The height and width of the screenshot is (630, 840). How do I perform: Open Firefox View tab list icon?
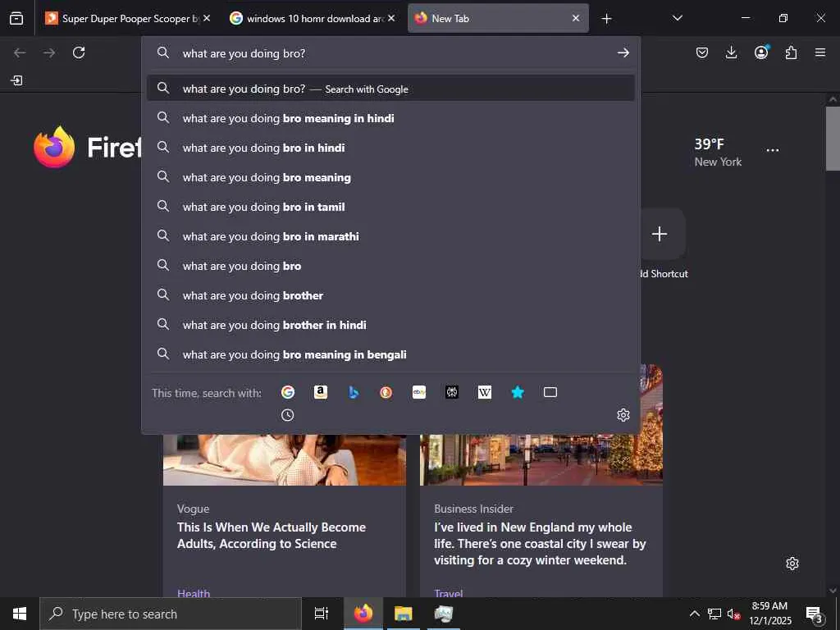16,18
